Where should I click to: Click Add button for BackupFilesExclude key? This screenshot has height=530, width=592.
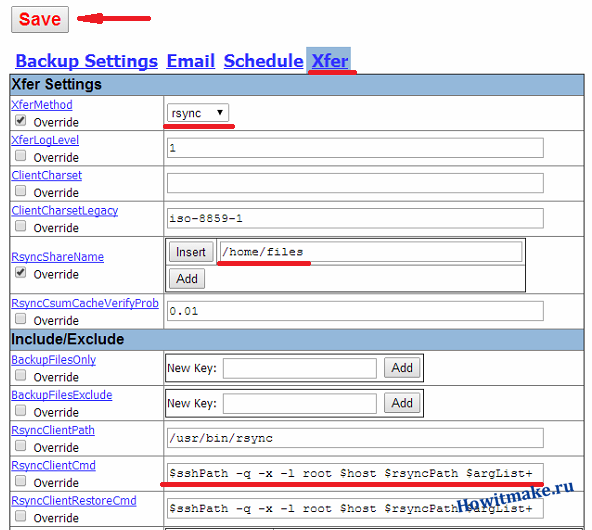(x=402, y=403)
